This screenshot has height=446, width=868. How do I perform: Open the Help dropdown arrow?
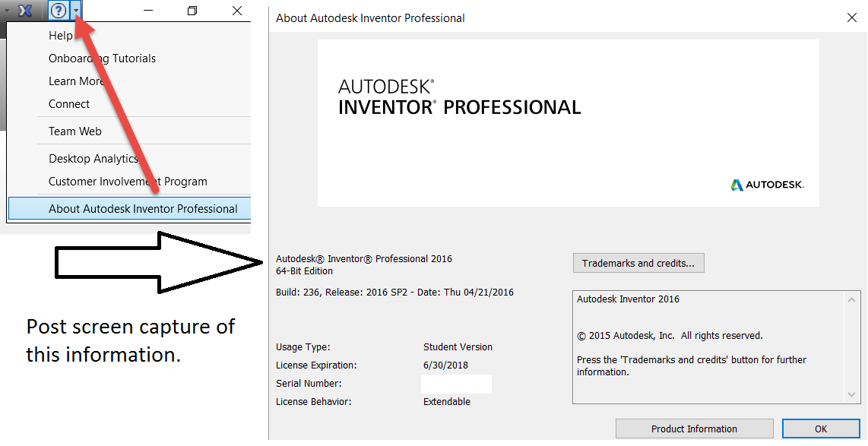click(x=76, y=10)
